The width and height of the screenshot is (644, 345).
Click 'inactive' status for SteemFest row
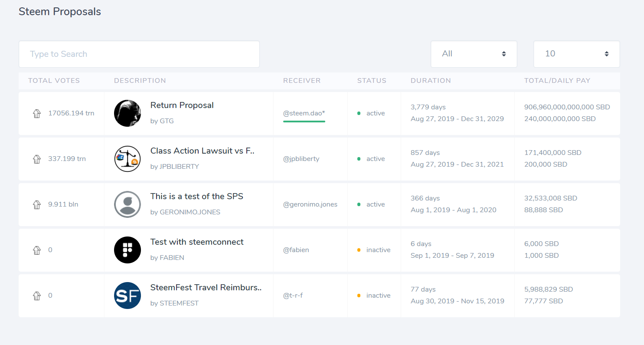379,296
